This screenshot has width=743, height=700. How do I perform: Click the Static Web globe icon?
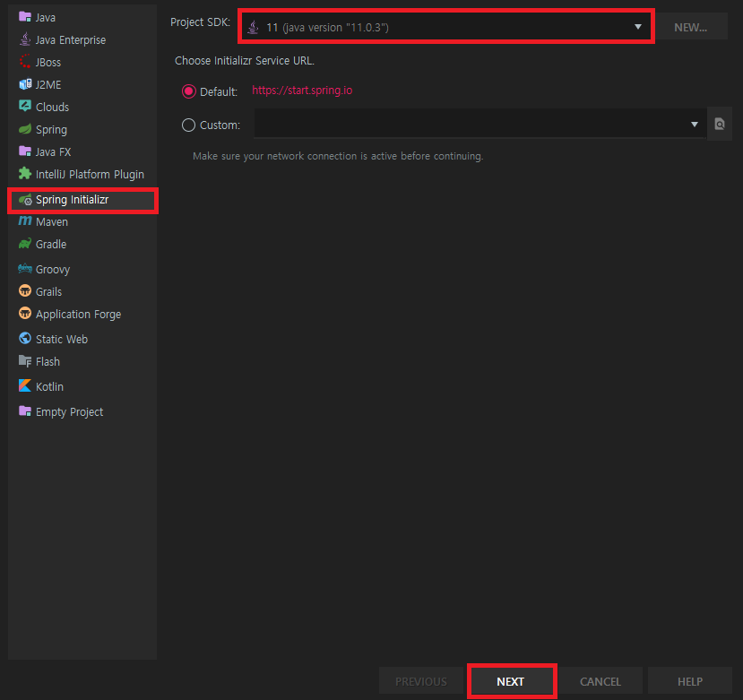coord(24,339)
